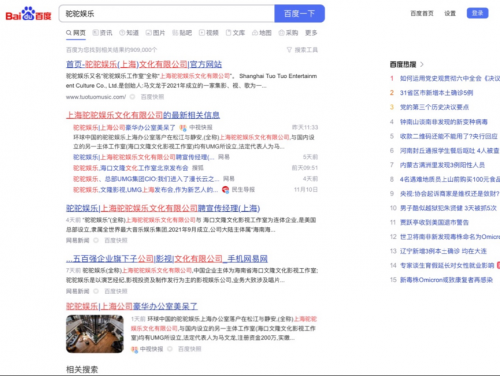The image size is (500, 376).
Task: Open news item 上海公司豪华办公室美呆了 dated 昨天11:33
Action: coord(124,128)
